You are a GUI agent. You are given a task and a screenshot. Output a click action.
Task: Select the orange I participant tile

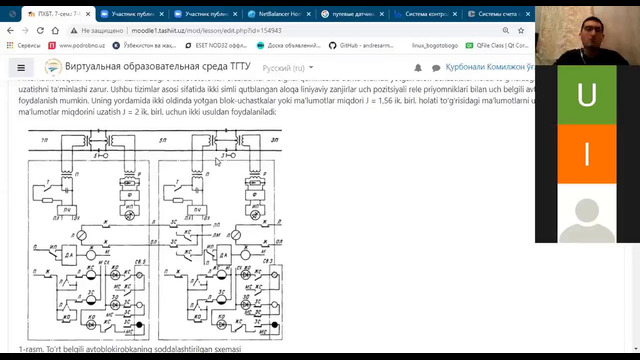(x=587, y=154)
